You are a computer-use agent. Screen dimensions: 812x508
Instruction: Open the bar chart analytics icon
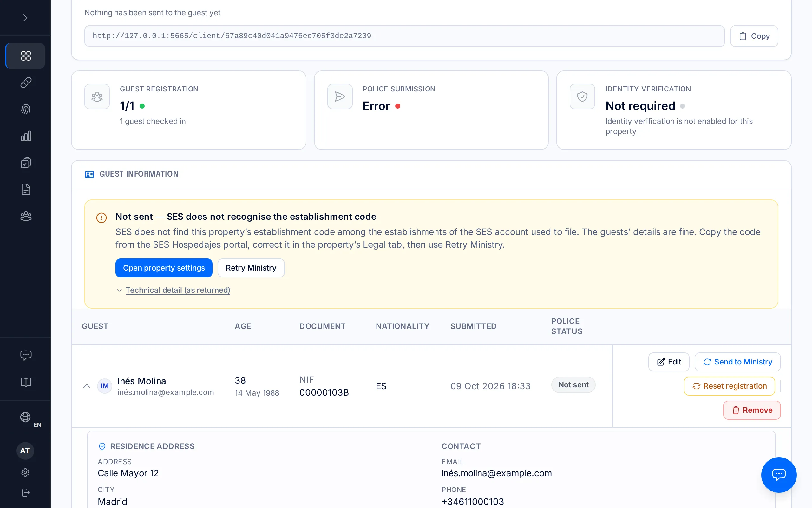pos(25,136)
